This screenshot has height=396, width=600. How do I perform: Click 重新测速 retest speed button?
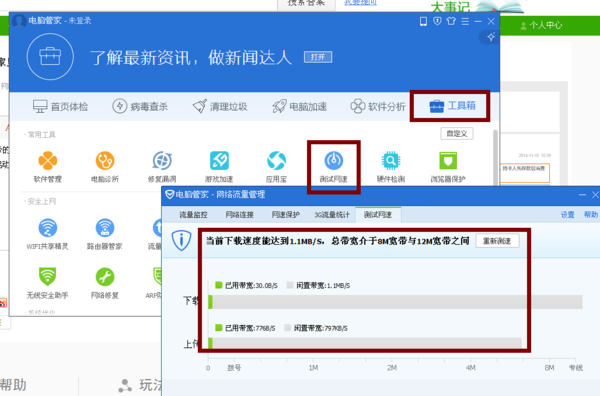coord(497,241)
